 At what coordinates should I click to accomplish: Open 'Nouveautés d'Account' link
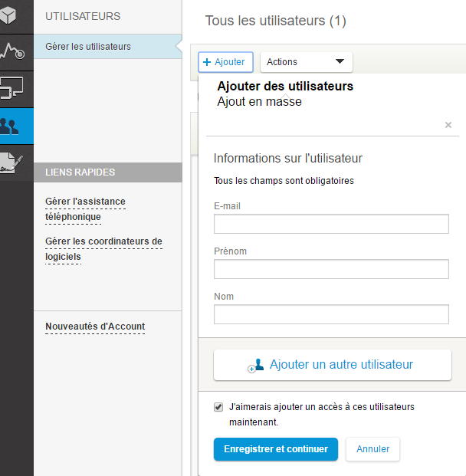(x=95, y=327)
